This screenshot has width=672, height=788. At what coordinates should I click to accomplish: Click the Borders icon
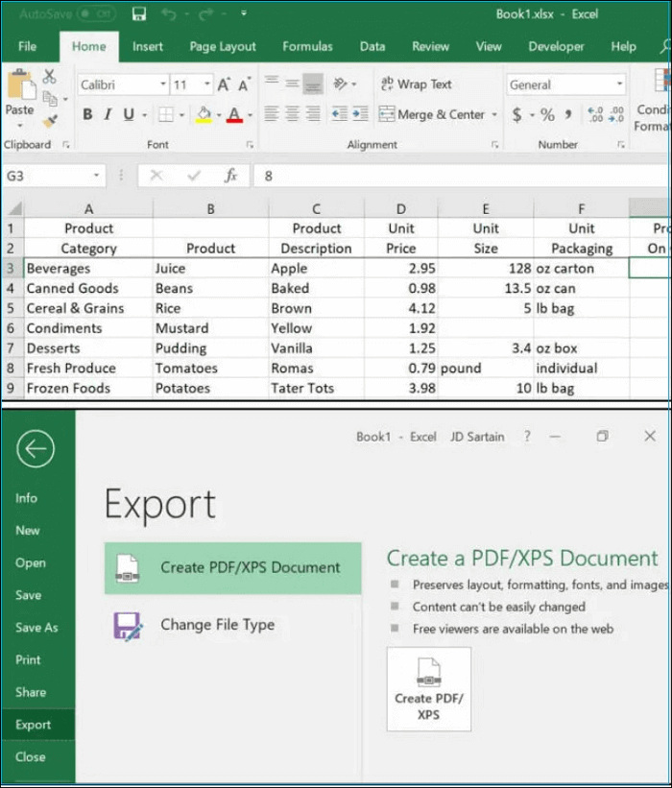pos(166,114)
